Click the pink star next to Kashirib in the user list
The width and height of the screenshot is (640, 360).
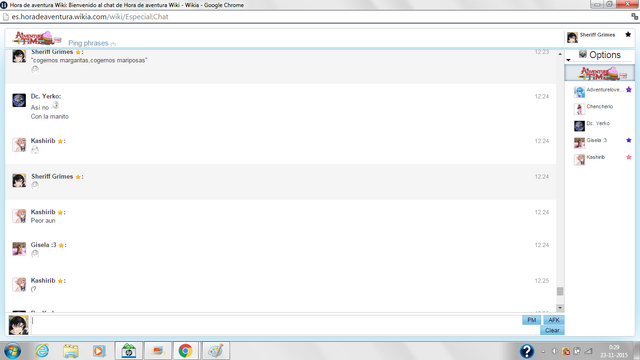[629, 157]
